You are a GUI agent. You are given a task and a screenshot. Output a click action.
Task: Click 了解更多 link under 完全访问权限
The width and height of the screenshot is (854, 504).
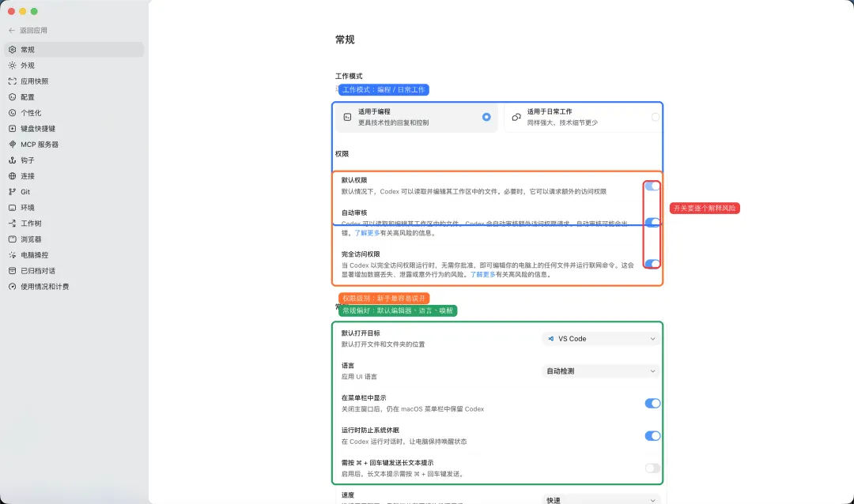(482, 275)
